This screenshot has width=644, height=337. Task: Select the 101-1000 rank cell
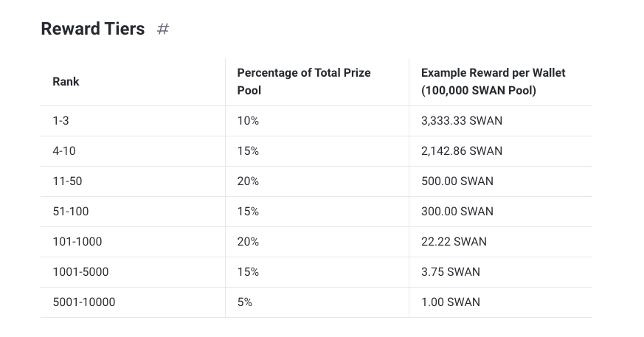[x=77, y=242]
